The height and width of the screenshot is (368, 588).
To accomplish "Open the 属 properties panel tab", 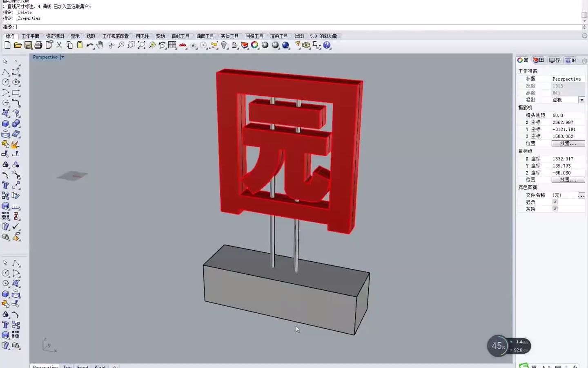I will click(x=523, y=60).
